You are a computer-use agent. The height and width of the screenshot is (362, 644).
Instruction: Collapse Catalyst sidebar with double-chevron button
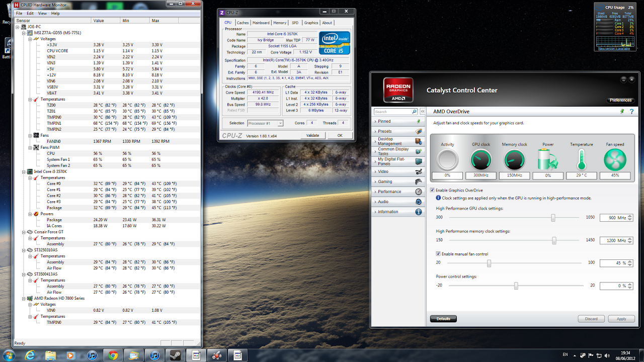click(x=423, y=112)
